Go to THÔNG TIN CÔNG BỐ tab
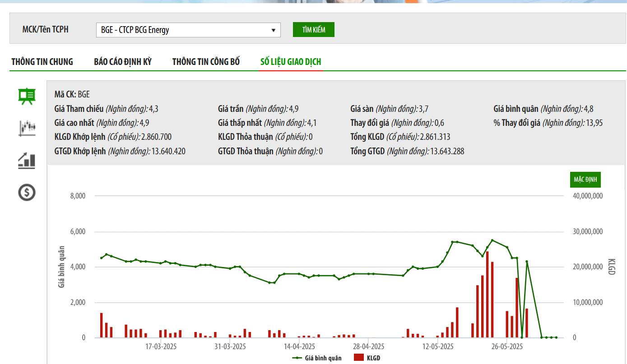The width and height of the screenshot is (627, 364). 206,62
